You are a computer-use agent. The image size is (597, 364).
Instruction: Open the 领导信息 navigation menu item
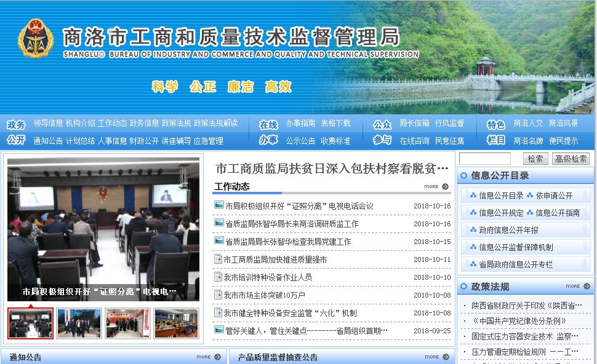point(49,122)
